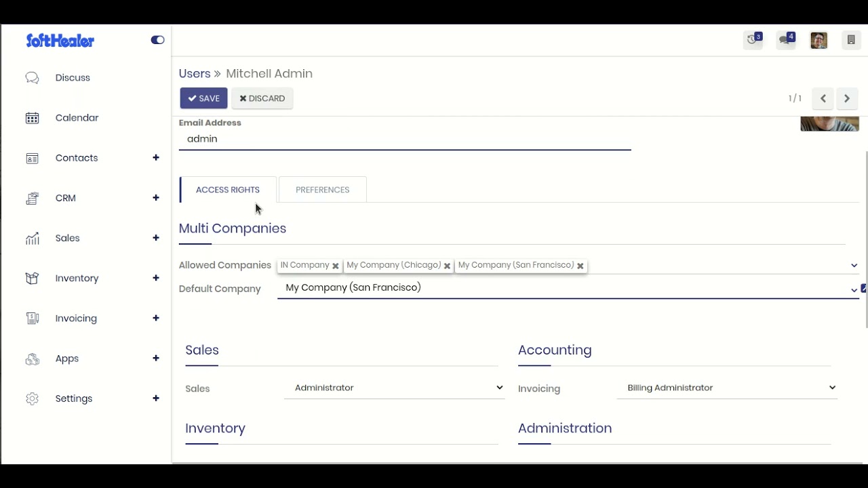Open the Discuss chat icon
Image resolution: width=868 pixels, height=488 pixels.
(x=32, y=78)
